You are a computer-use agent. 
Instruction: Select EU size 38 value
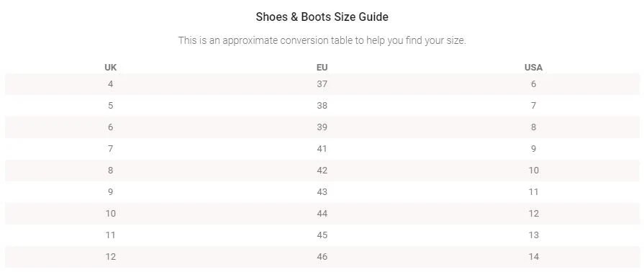[x=322, y=106]
